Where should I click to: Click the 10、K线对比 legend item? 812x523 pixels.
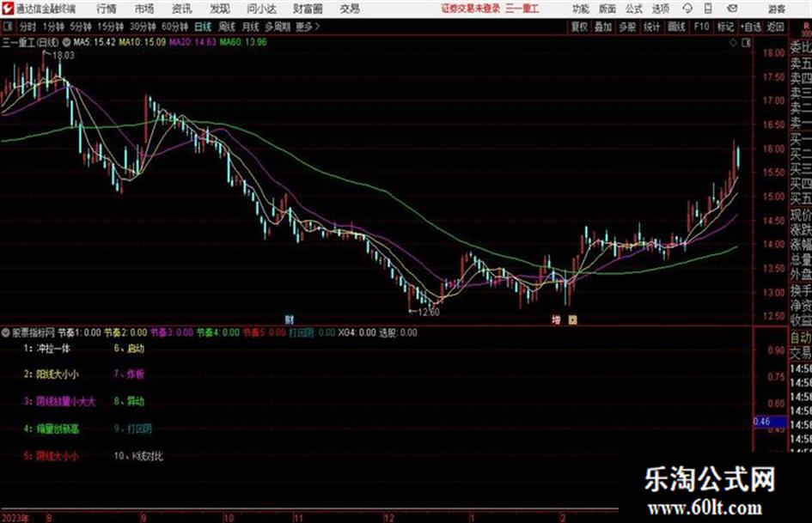click(138, 456)
